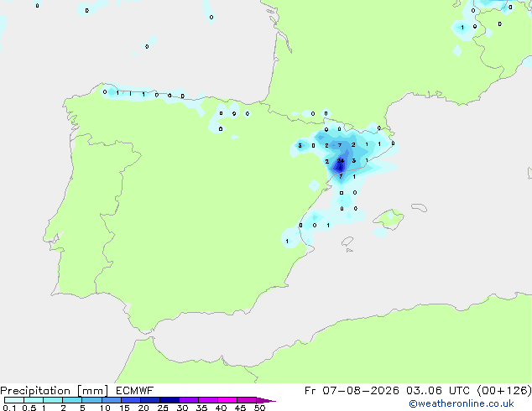Click the (00+126) forecast hour label
This screenshot has height=411, width=532.
(504, 390)
